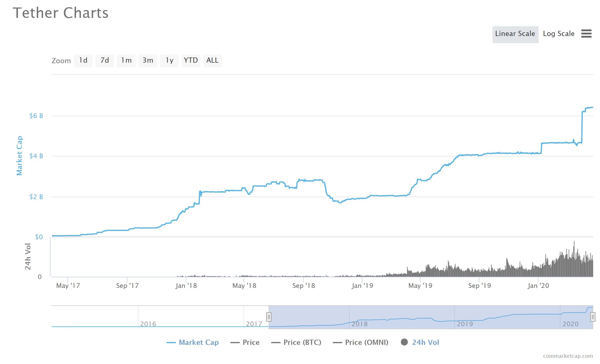The height and width of the screenshot is (364, 600).
Task: Show ALL time range
Action: tap(212, 61)
